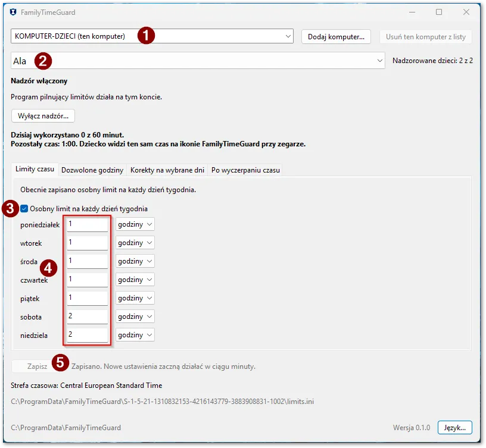This screenshot has height=448, width=486.
Task: Click the 'Wyłącz nadzór...' button
Action: (43, 116)
